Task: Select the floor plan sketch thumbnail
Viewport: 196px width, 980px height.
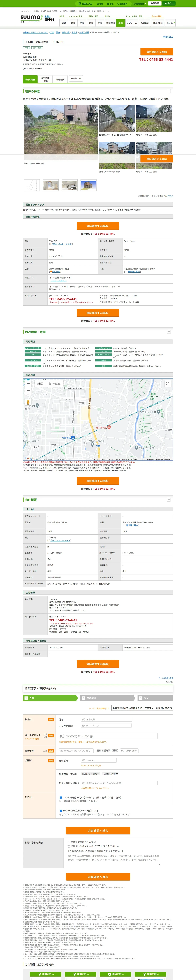Action: pyautogui.click(x=32, y=185)
